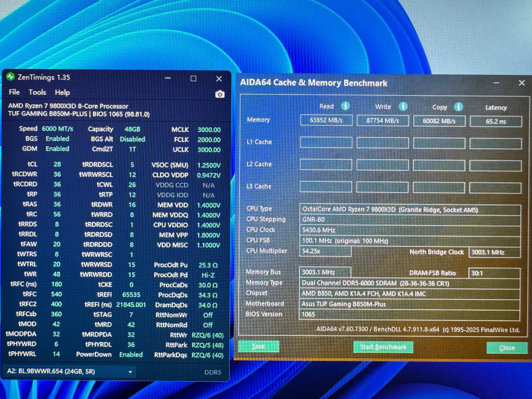Screen dimensions: 532x399
Task: Select the Memory Write value 87754 MB/s
Action: tap(382, 121)
